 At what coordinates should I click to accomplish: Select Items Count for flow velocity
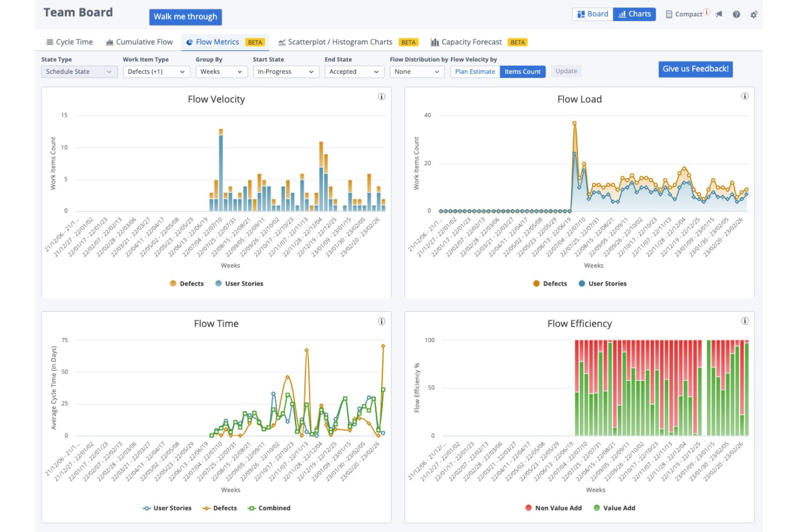(522, 72)
